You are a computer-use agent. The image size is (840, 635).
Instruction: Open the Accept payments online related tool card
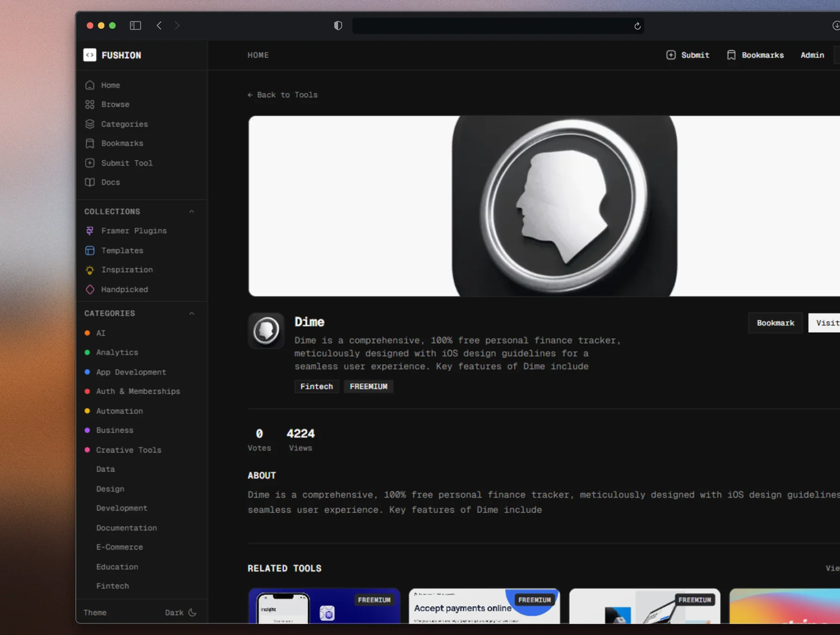click(x=484, y=606)
